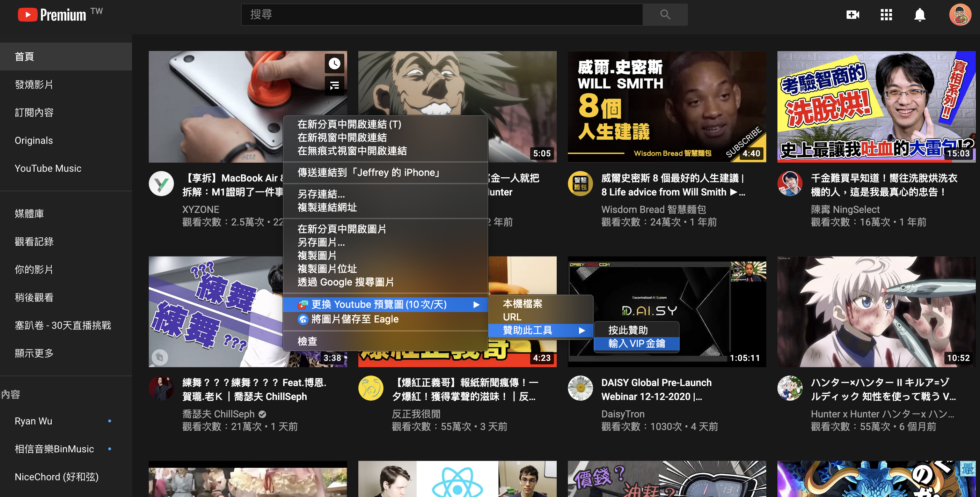Open 洗脫烘 video thumbnail
980x497 pixels.
[x=876, y=107]
